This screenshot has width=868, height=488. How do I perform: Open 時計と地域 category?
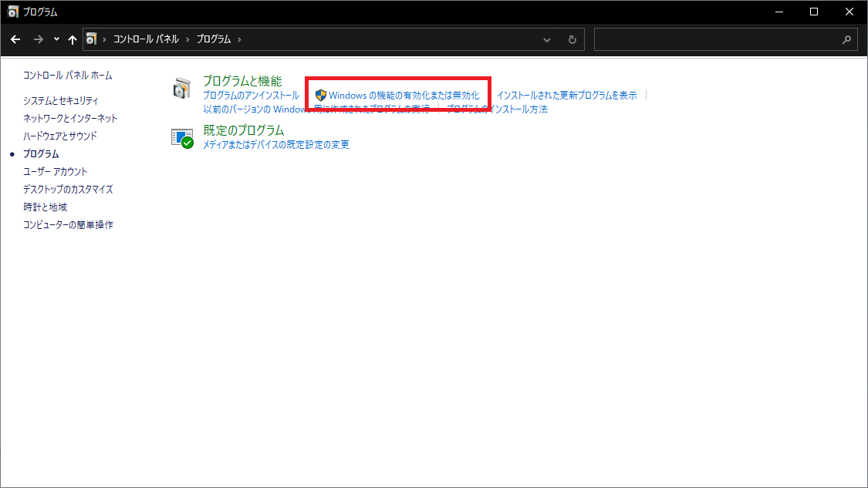point(45,207)
